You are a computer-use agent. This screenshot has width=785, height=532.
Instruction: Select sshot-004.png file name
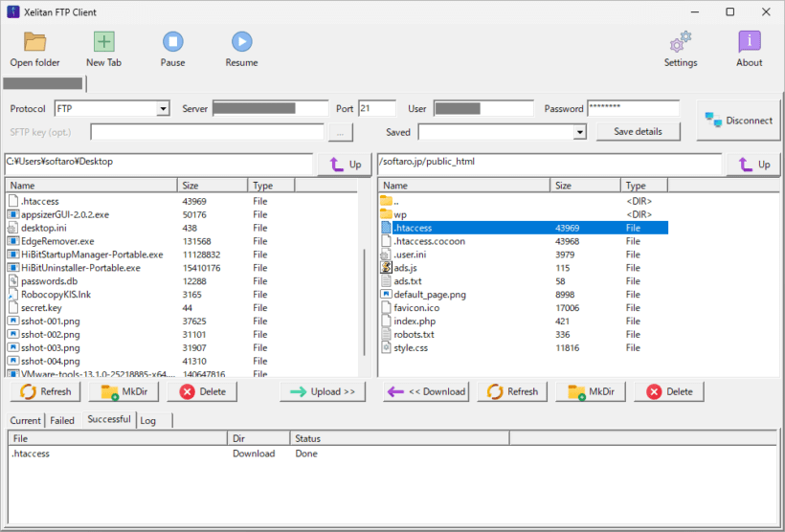click(x=50, y=362)
